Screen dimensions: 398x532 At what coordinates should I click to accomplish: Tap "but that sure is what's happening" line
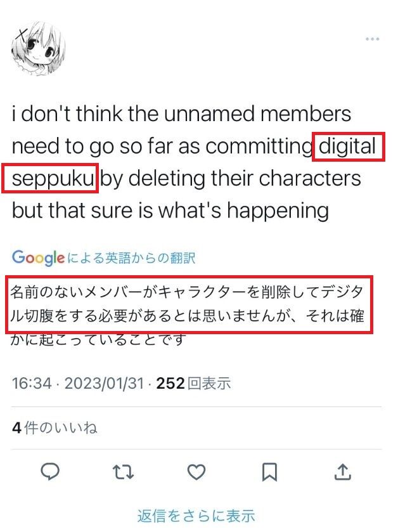pos(170,211)
